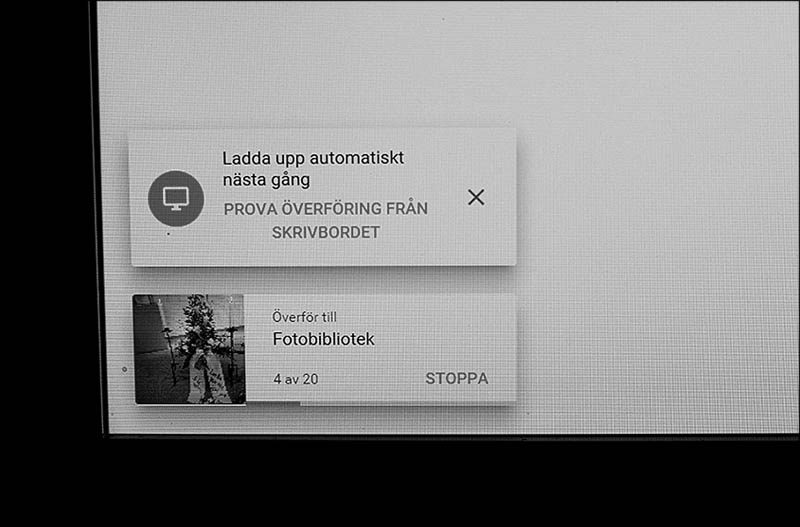Click the '4 av 20' progress count
The width and height of the screenshot is (800, 527).
tap(295, 379)
